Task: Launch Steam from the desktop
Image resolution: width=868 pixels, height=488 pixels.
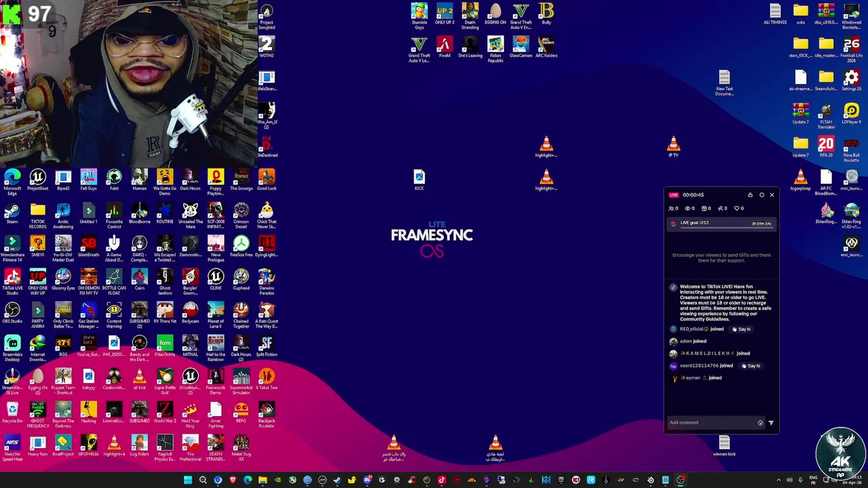Action: (12, 213)
